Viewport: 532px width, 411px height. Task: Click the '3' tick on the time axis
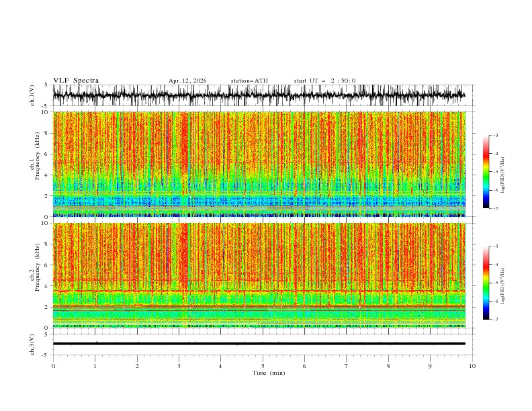[x=179, y=366]
